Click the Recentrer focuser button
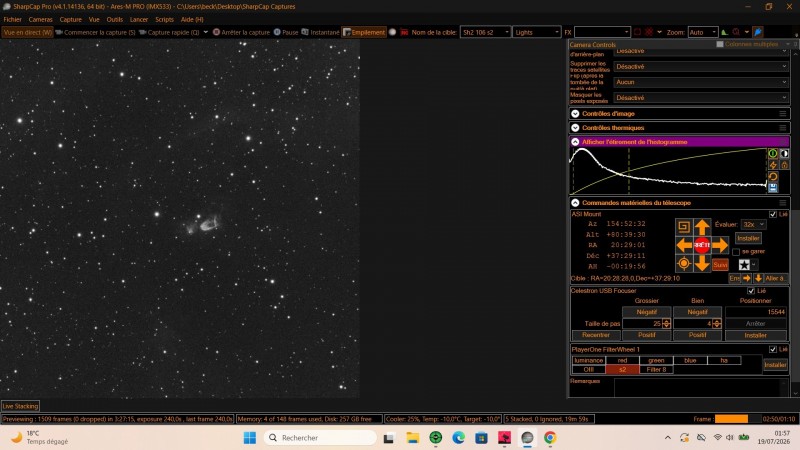This screenshot has width=800, height=450. [x=595, y=335]
